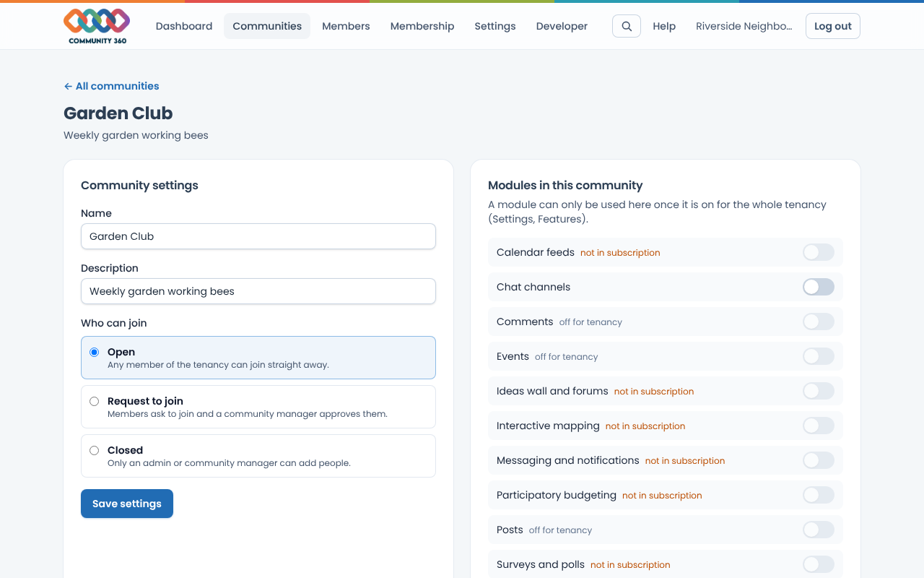Click the 'Modules in this community' heading
Viewport: 924px width, 578px height.
pos(565,186)
